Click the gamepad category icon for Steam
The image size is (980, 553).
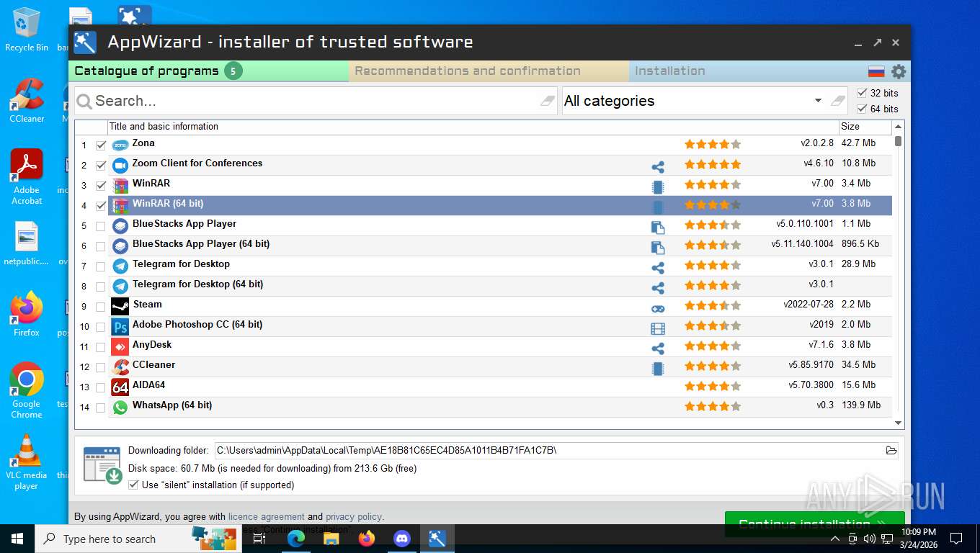click(658, 308)
